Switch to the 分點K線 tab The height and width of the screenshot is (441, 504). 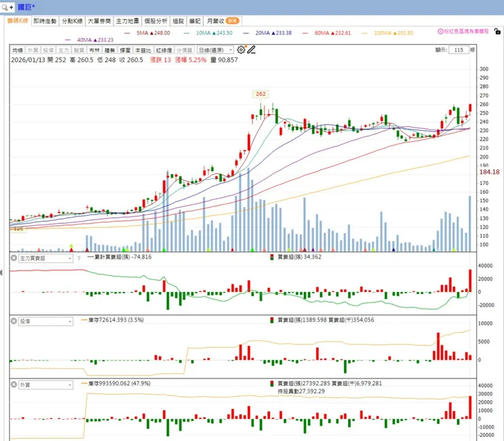pos(72,21)
